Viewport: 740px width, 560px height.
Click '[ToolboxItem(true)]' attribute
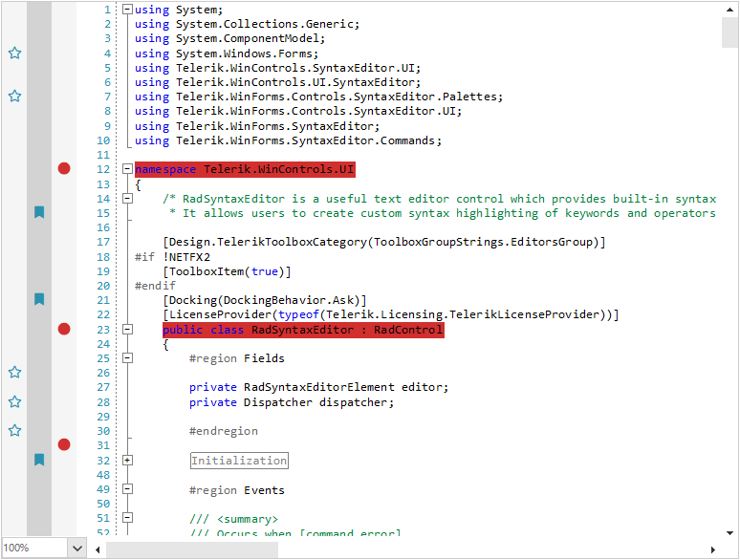pyautogui.click(x=227, y=271)
